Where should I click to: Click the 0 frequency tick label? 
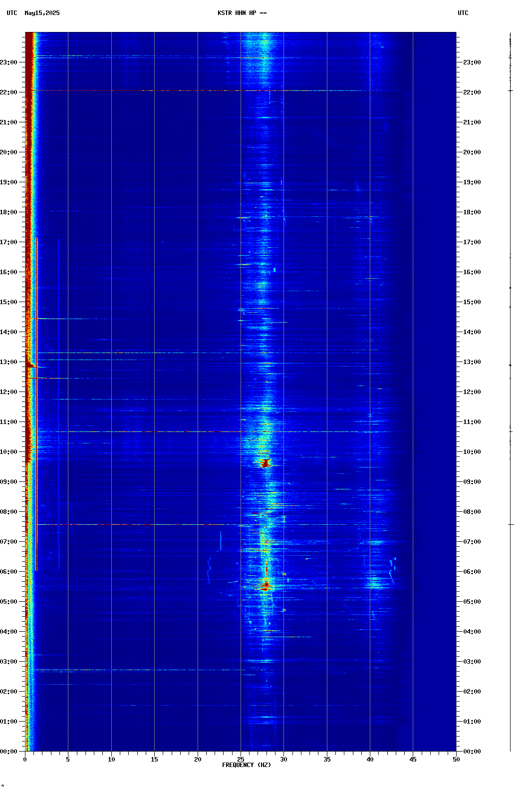pyautogui.click(x=25, y=760)
